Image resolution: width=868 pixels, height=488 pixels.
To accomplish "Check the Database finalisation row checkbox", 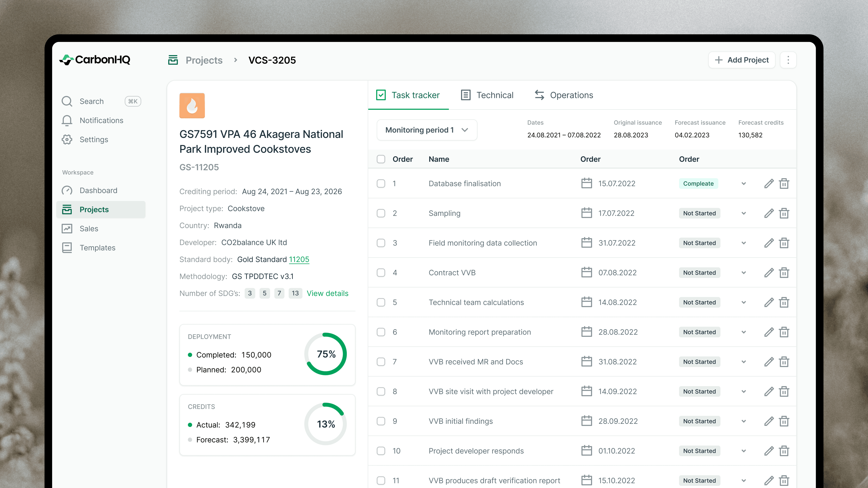I will click(x=381, y=183).
